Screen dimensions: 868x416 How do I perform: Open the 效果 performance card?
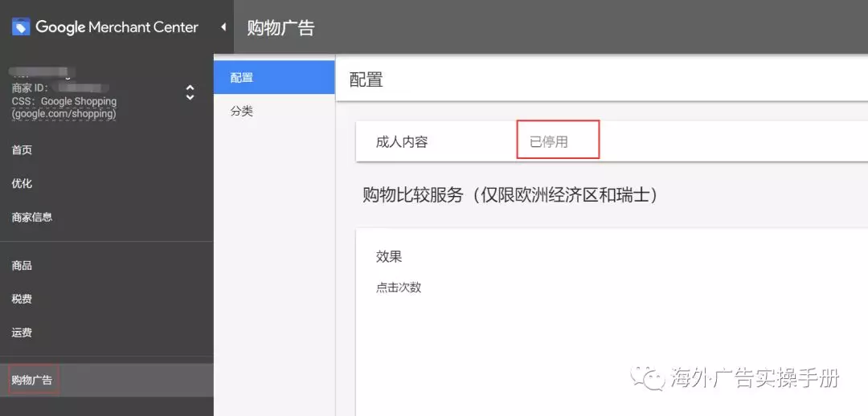click(389, 257)
